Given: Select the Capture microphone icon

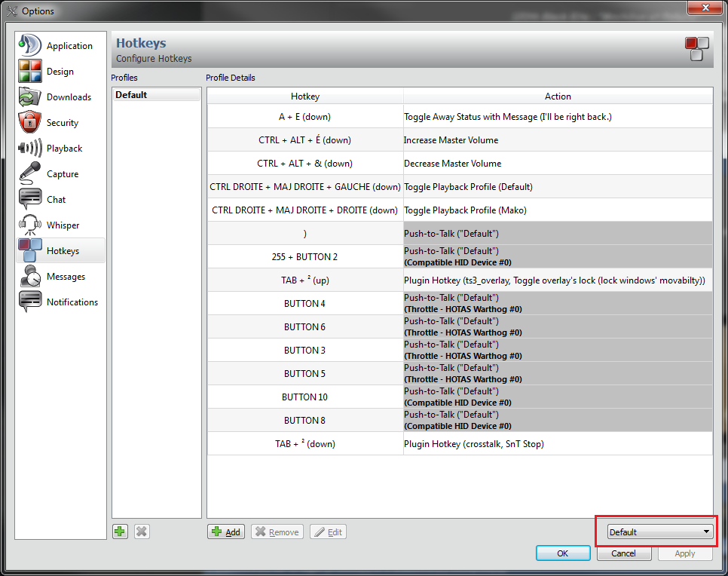Looking at the screenshot, I should pos(29,174).
